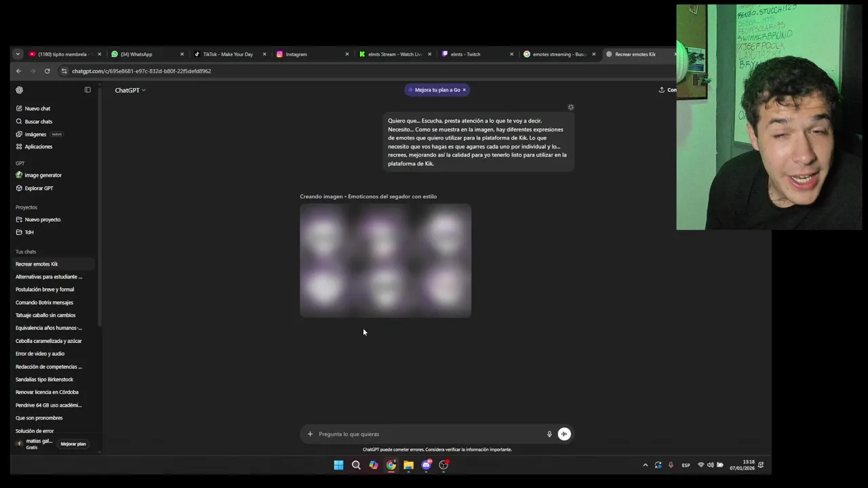This screenshot has height=488, width=868.
Task: Open File Explorer from the taskbar
Action: (408, 465)
